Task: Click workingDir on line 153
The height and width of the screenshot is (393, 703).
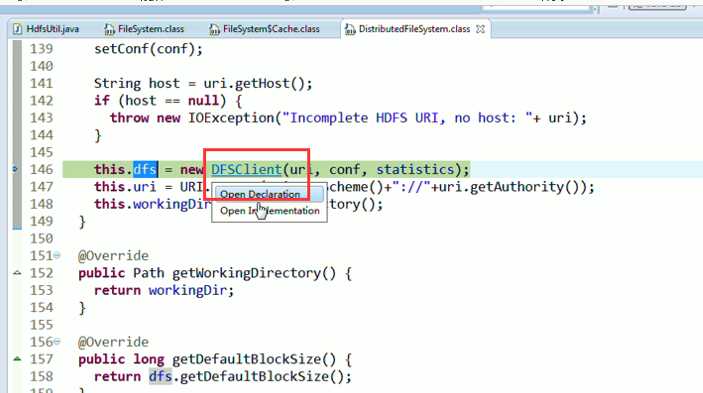Action: tap(187, 290)
